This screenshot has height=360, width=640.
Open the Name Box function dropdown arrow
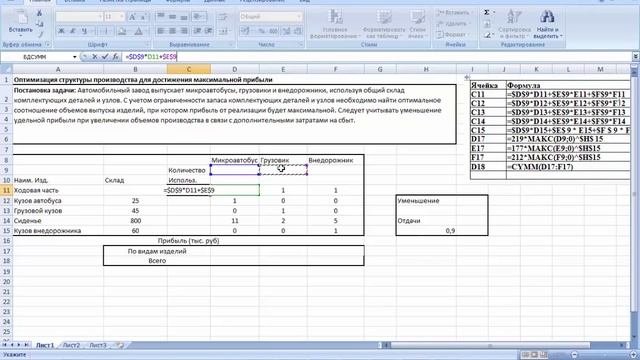(x=75, y=57)
